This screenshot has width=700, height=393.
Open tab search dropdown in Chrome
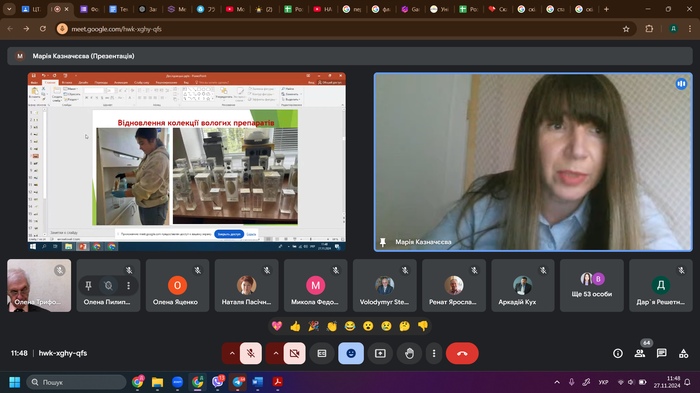(9, 9)
